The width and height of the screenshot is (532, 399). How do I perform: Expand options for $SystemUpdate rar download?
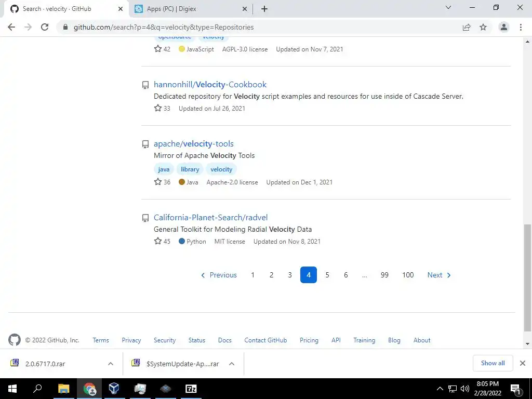click(x=232, y=364)
